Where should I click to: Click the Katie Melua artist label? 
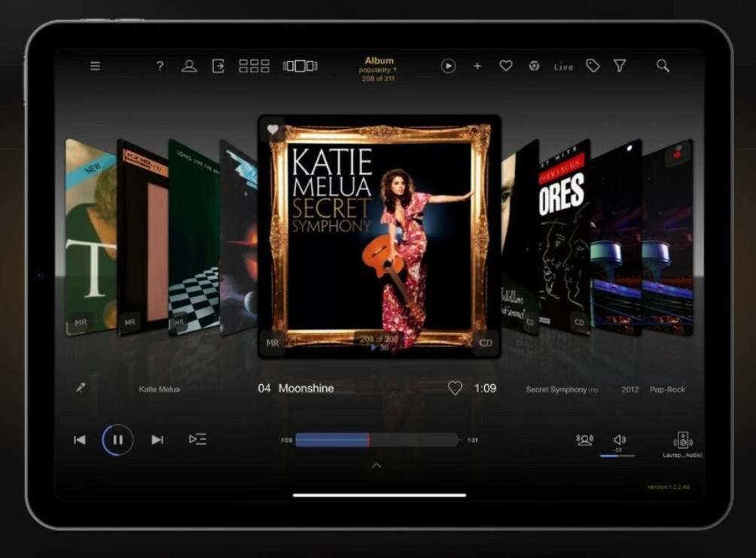point(159,389)
